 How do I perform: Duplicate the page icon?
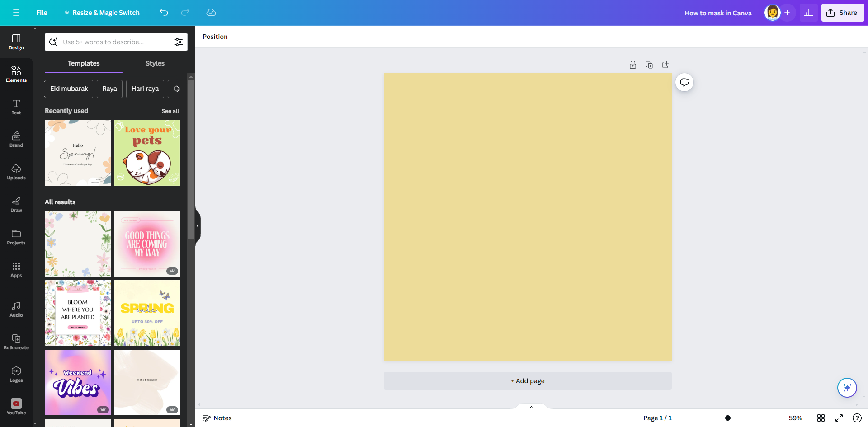(x=649, y=65)
